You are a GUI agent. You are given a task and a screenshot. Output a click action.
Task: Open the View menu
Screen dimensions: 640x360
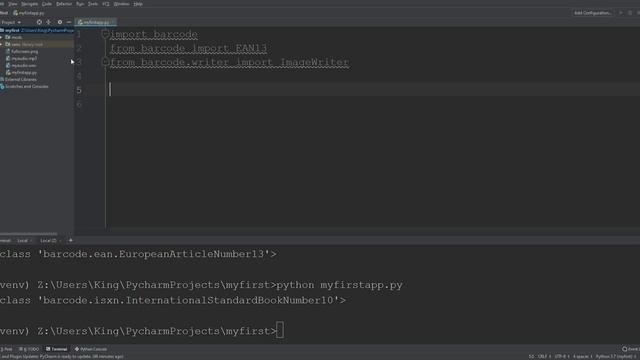(x=13, y=4)
